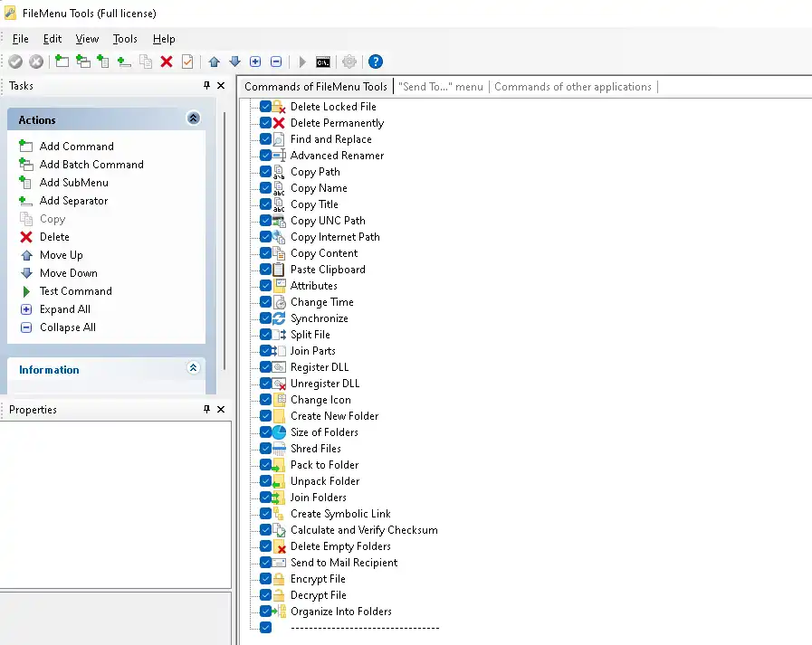This screenshot has width=812, height=645.
Task: Click the Expand All plus icon in toolbar
Action: click(255, 62)
